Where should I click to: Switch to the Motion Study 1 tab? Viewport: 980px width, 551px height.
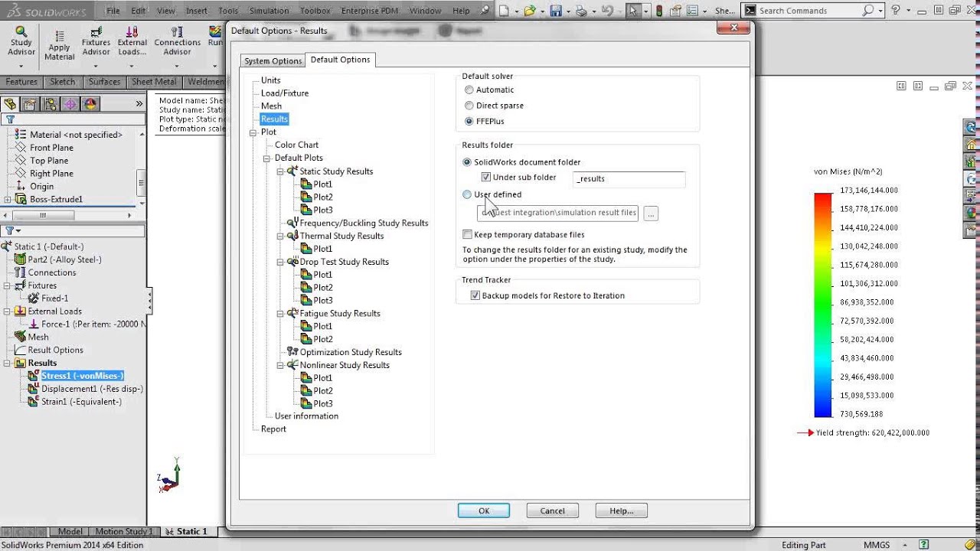coord(124,531)
